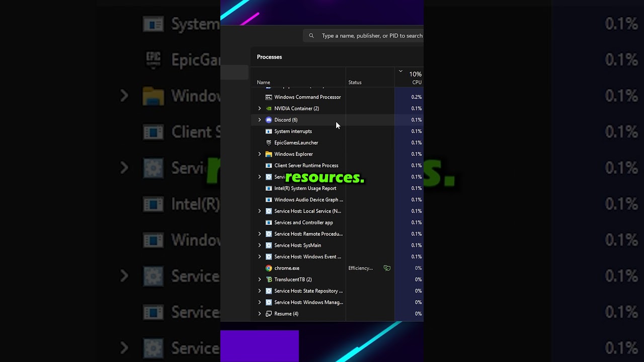
Task: Select the Windows Command Processor icon
Action: point(269,97)
